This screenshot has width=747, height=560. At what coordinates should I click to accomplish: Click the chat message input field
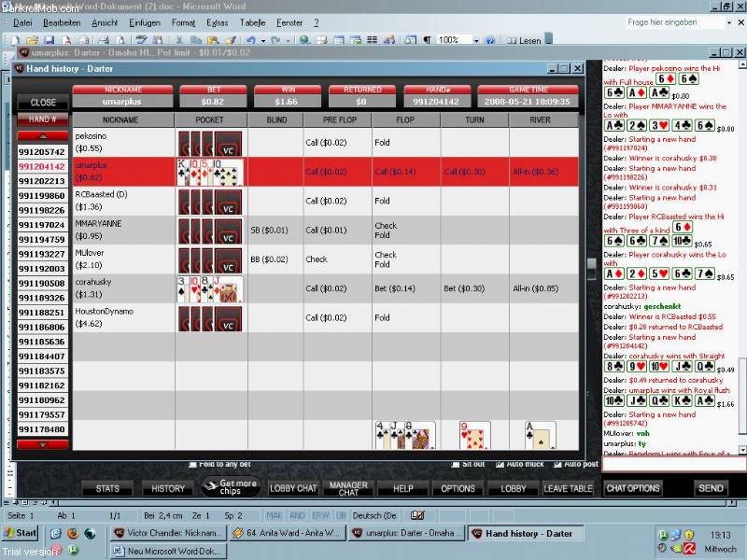pos(674,464)
